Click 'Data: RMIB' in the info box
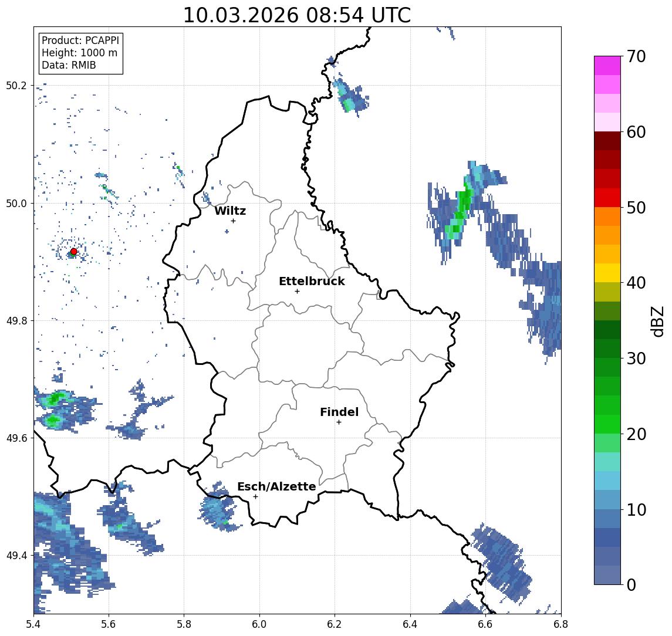Screen dimensions: 672x636 click(x=69, y=65)
